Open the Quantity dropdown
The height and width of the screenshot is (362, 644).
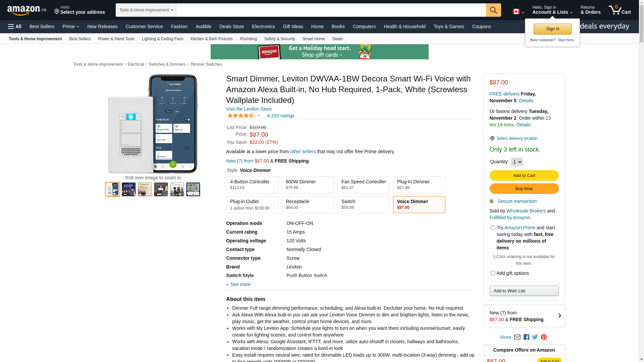coord(517,162)
